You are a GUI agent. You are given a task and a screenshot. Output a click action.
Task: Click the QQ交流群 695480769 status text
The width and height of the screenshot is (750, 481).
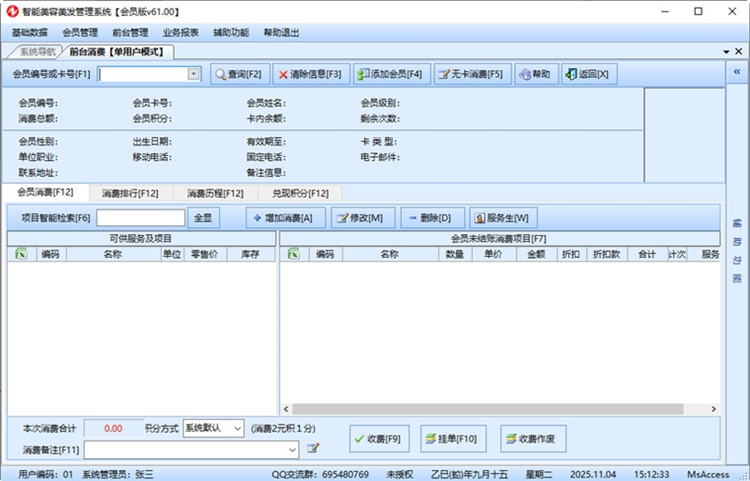tap(320, 474)
